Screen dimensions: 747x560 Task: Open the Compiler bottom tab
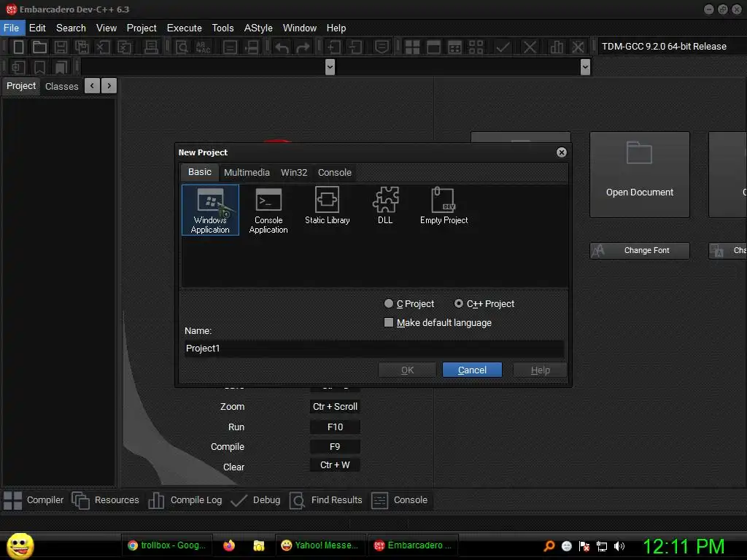(x=34, y=500)
